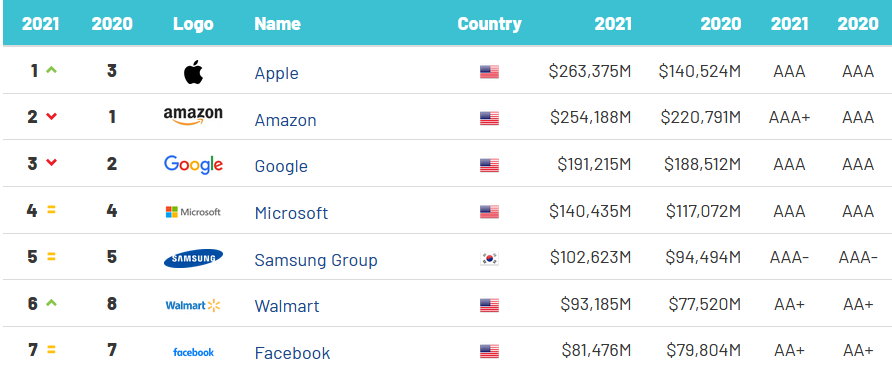Click the US flag in Walmart row
This screenshot has width=892, height=372.
pyautogui.click(x=489, y=305)
